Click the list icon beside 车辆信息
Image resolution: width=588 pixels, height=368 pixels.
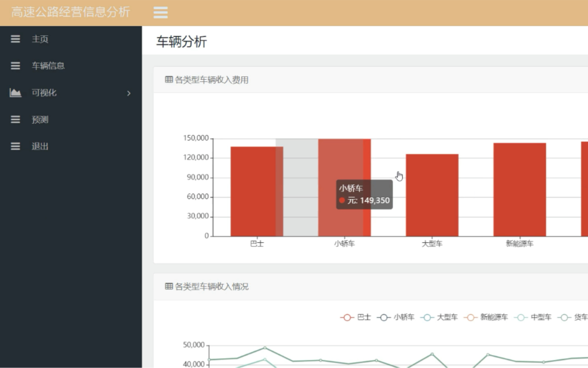[15, 66]
